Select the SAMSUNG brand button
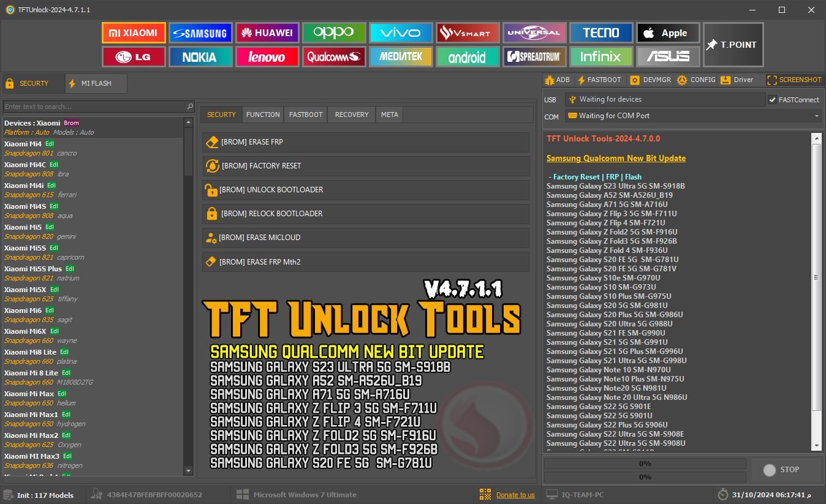 click(200, 32)
